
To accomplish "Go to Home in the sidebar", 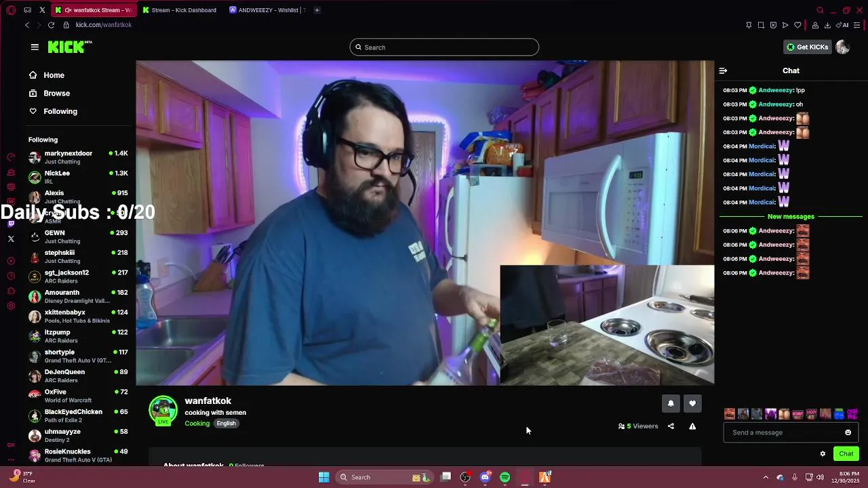I will pyautogui.click(x=47, y=75).
